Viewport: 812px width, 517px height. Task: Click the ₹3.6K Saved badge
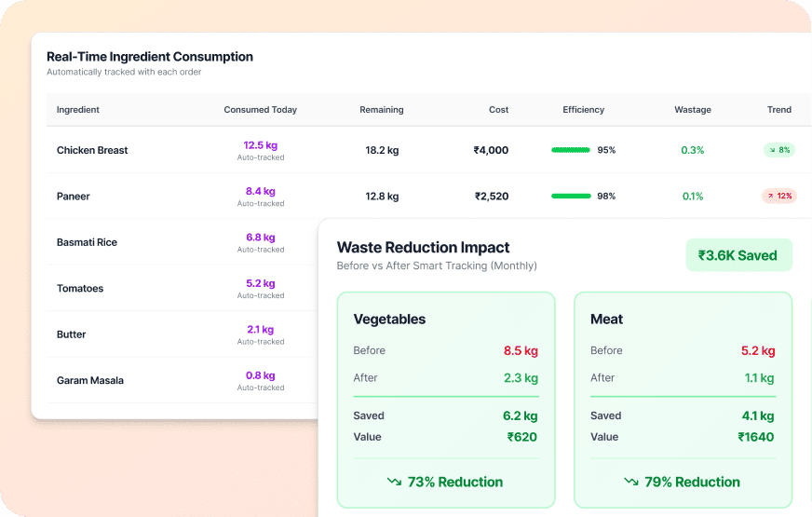pyautogui.click(x=738, y=255)
